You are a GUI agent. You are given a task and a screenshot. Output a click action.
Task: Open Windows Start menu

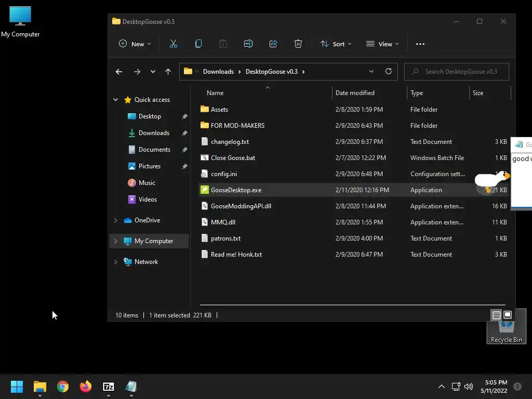pos(17,387)
